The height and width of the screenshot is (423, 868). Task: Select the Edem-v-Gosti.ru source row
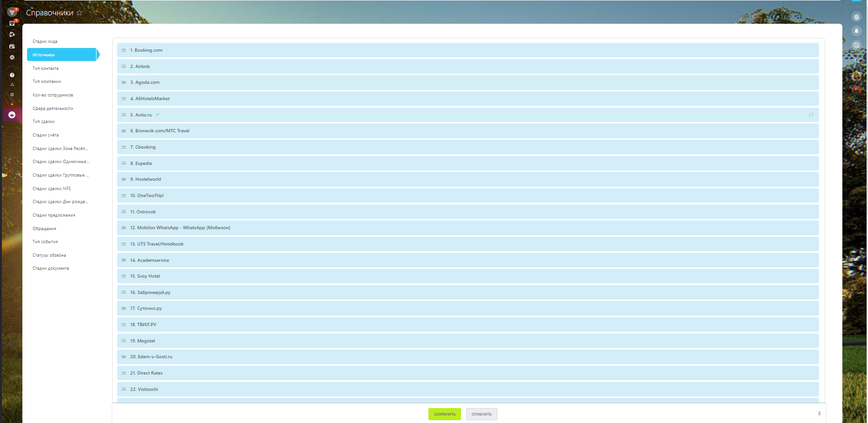(x=468, y=357)
